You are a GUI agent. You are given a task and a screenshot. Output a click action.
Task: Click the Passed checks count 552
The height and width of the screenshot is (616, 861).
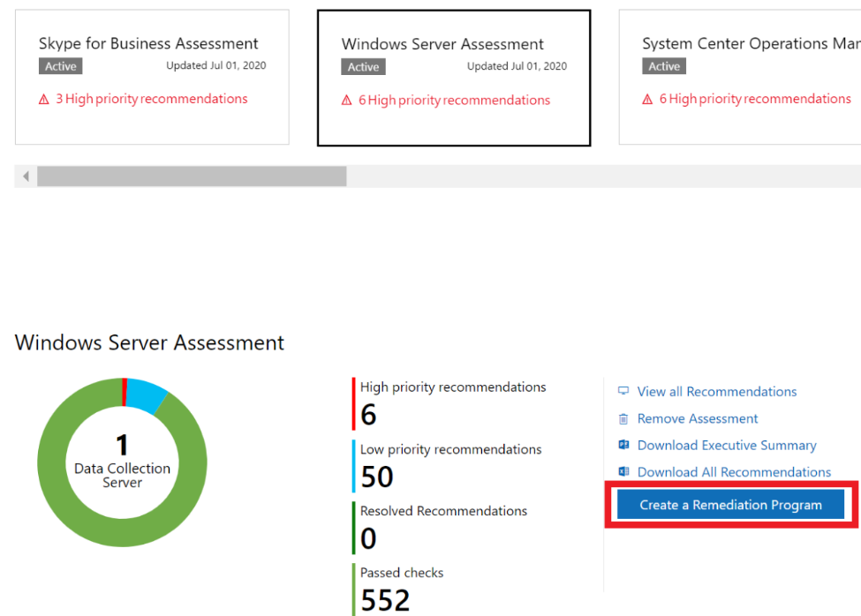pos(385,600)
